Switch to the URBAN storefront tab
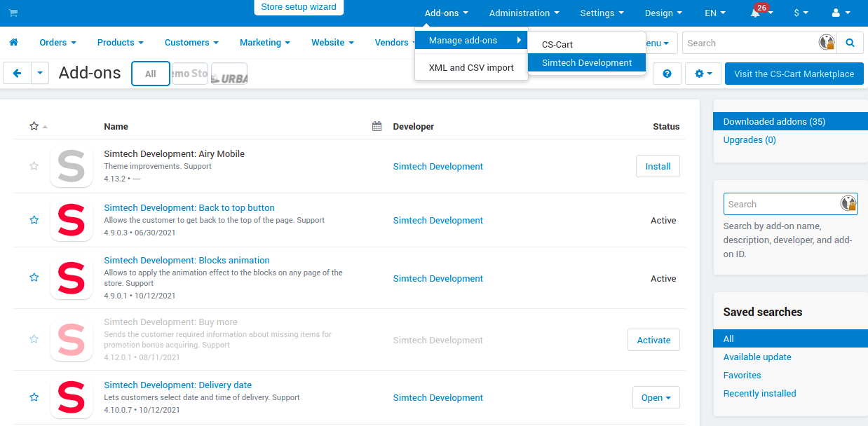868x426 pixels. tap(229, 74)
